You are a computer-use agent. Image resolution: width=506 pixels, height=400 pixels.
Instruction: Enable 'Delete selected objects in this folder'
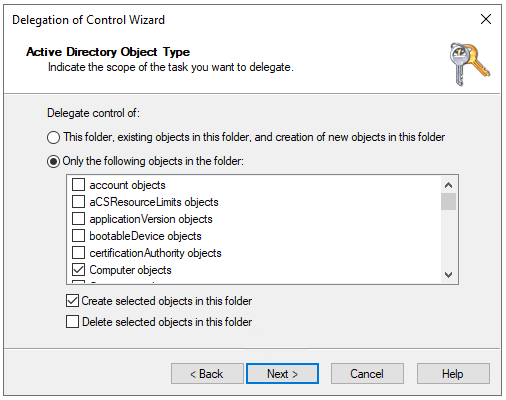(72, 322)
